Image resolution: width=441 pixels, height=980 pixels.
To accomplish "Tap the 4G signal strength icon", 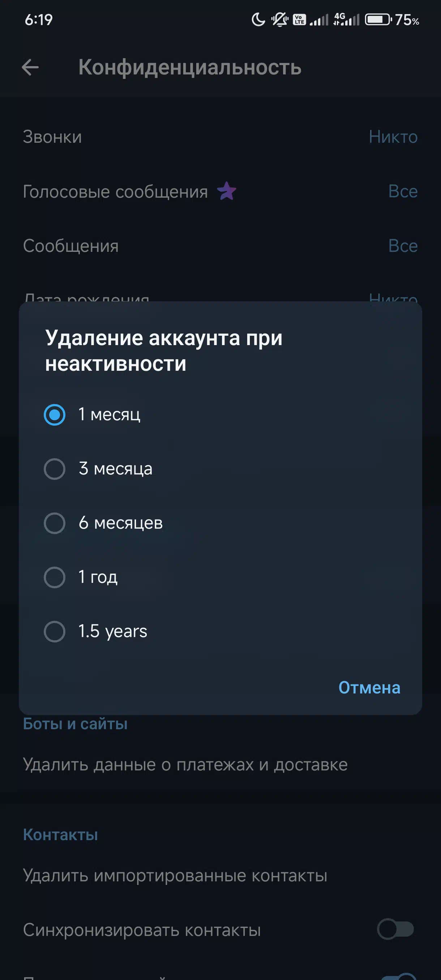I will pyautogui.click(x=346, y=20).
